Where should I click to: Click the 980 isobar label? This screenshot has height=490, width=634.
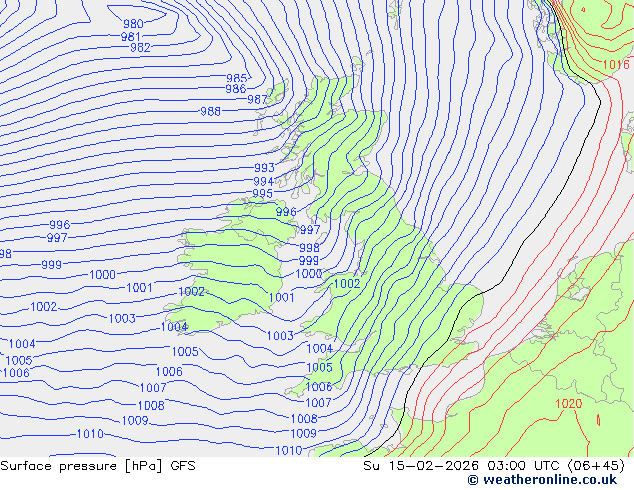click(x=133, y=24)
